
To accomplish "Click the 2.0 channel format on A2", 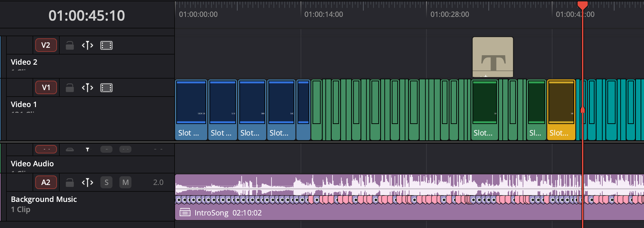I will click(158, 183).
